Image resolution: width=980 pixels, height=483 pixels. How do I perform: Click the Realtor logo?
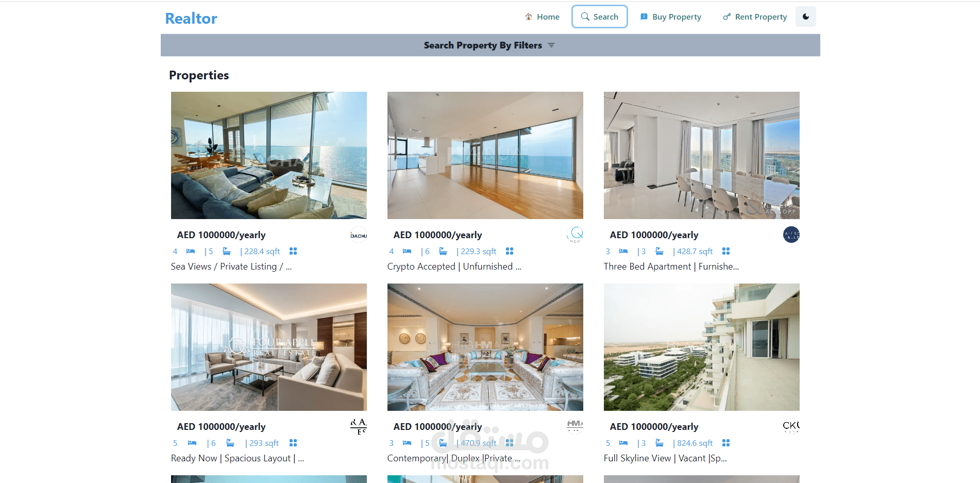(x=191, y=19)
